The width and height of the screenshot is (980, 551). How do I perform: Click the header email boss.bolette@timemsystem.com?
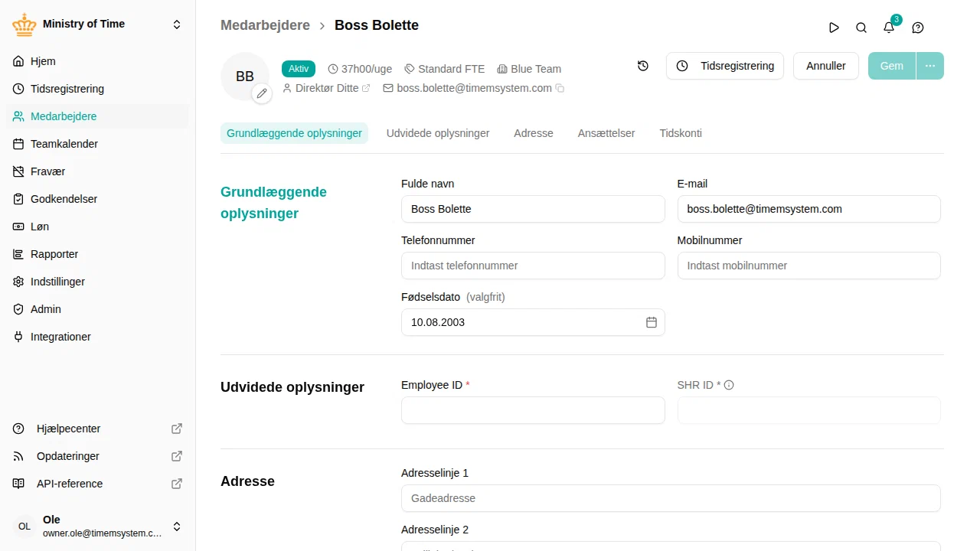coord(474,88)
